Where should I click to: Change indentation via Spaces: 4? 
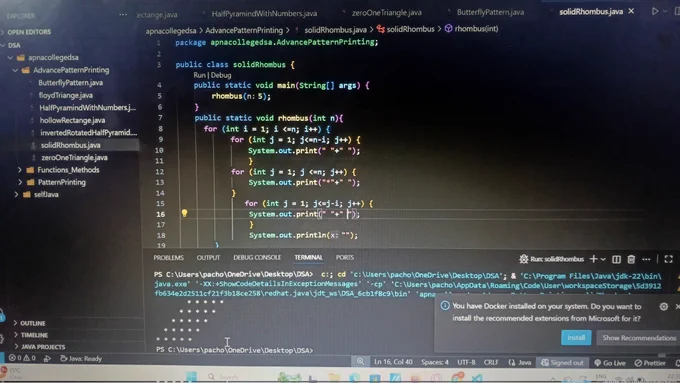pyautogui.click(x=435, y=362)
